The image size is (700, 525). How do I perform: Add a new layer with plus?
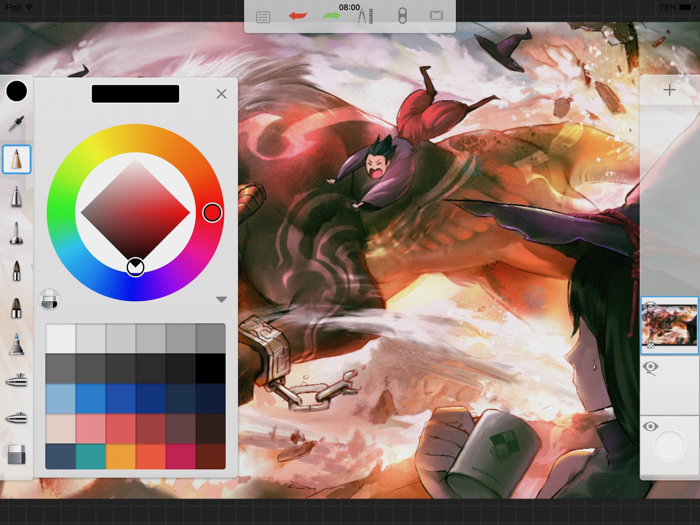click(669, 90)
